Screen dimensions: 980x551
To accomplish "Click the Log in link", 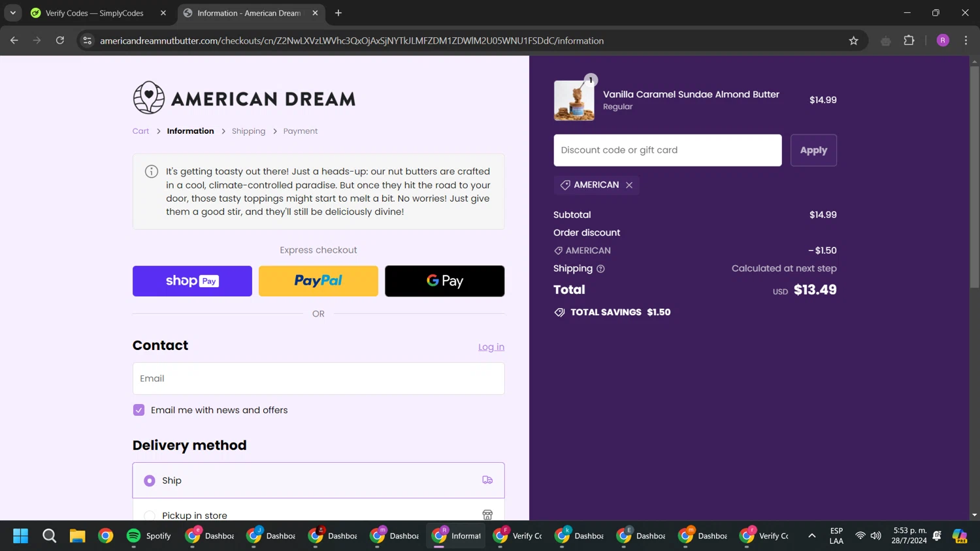I will (491, 347).
